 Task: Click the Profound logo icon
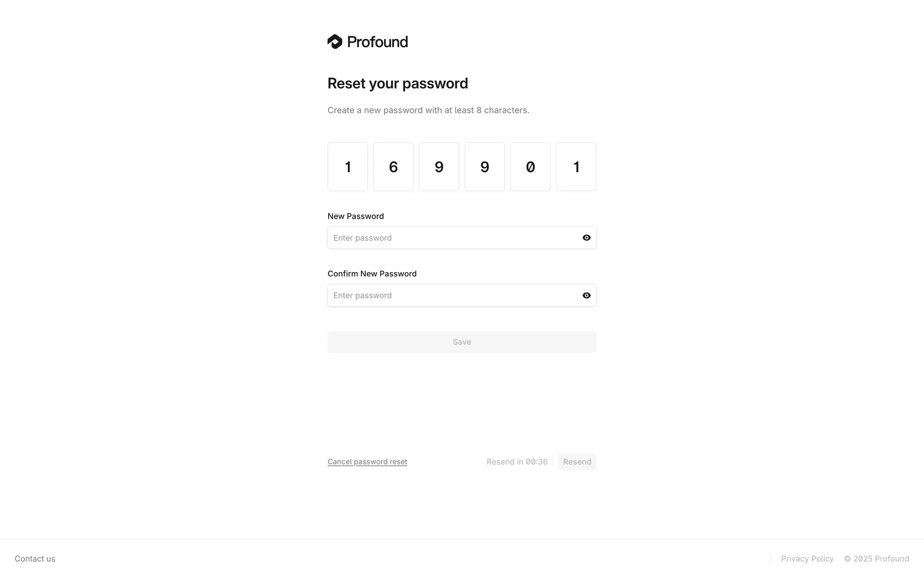pos(335,42)
